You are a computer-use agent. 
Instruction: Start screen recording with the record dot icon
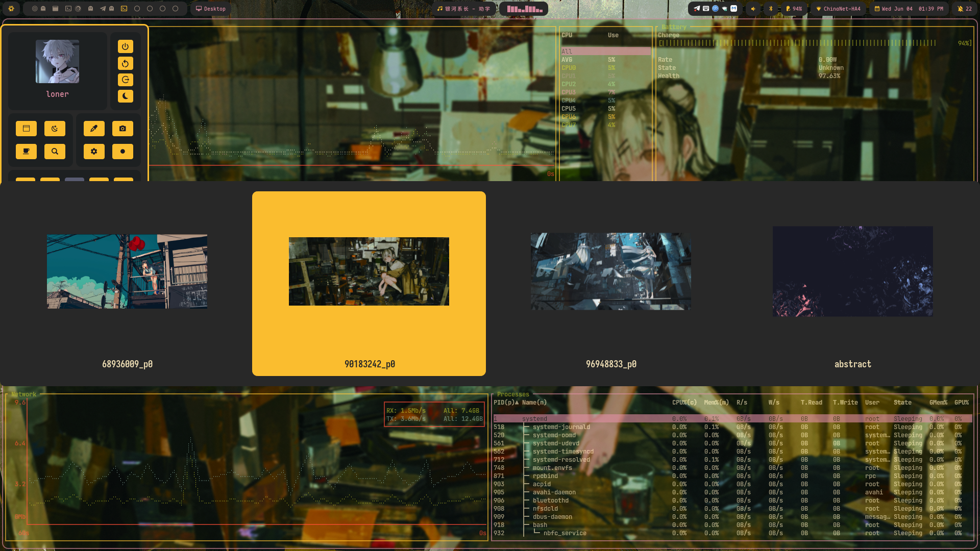(x=122, y=152)
